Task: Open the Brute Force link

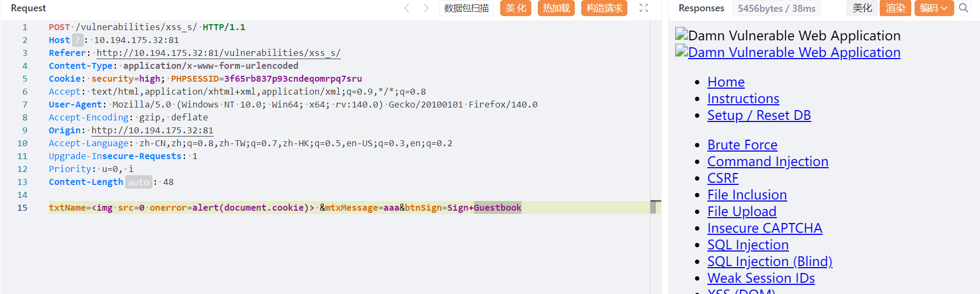Action: click(742, 145)
